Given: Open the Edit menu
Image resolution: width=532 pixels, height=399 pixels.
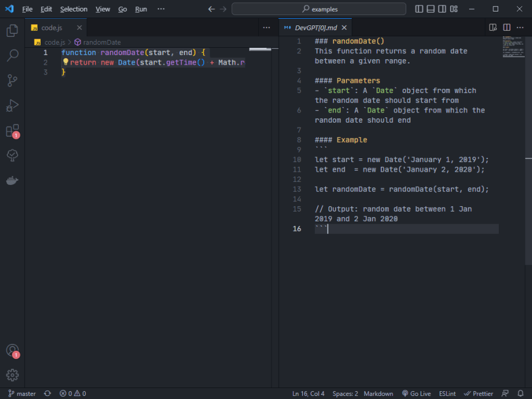Looking at the screenshot, I should (46, 9).
